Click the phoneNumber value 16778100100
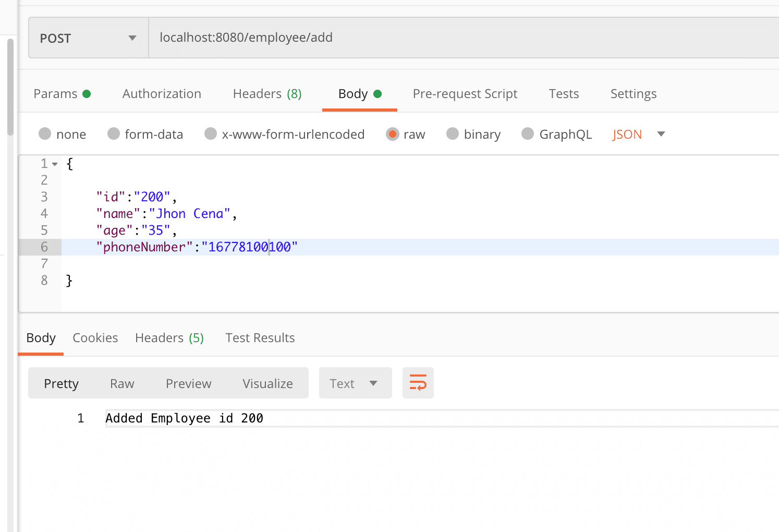The image size is (779, 532). [x=249, y=247]
